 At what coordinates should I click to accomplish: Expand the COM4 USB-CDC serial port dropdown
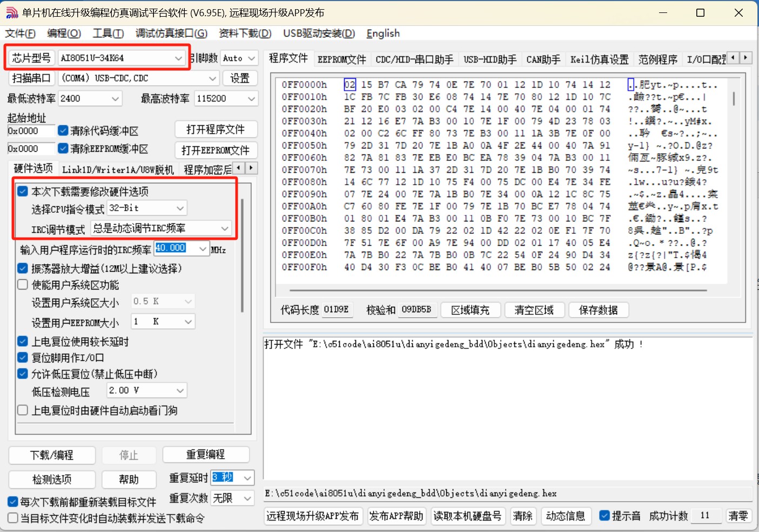tap(212, 78)
